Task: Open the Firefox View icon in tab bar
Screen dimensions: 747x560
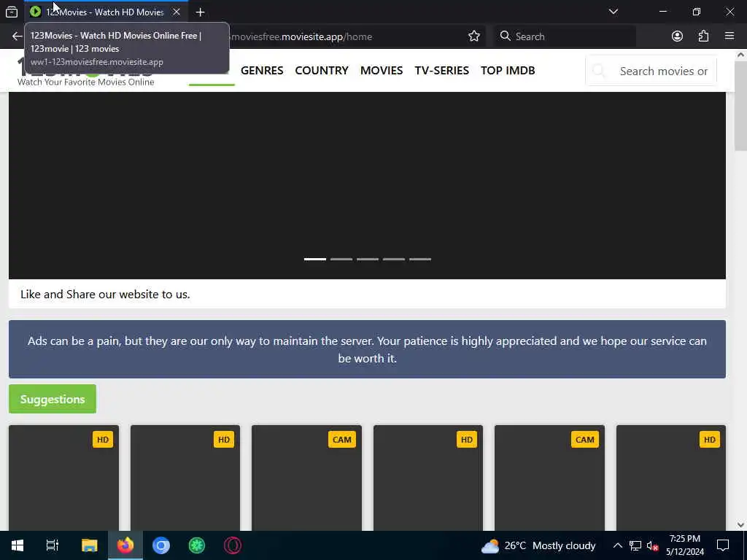Action: [x=12, y=12]
